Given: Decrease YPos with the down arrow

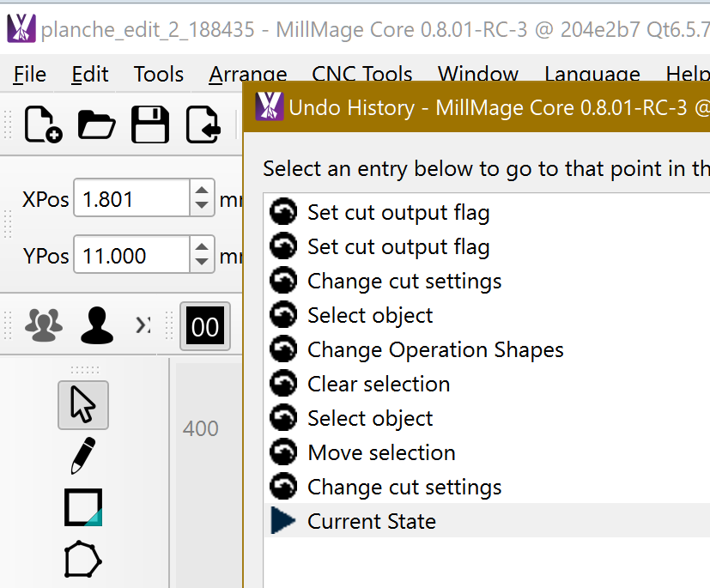Looking at the screenshot, I should (201, 263).
